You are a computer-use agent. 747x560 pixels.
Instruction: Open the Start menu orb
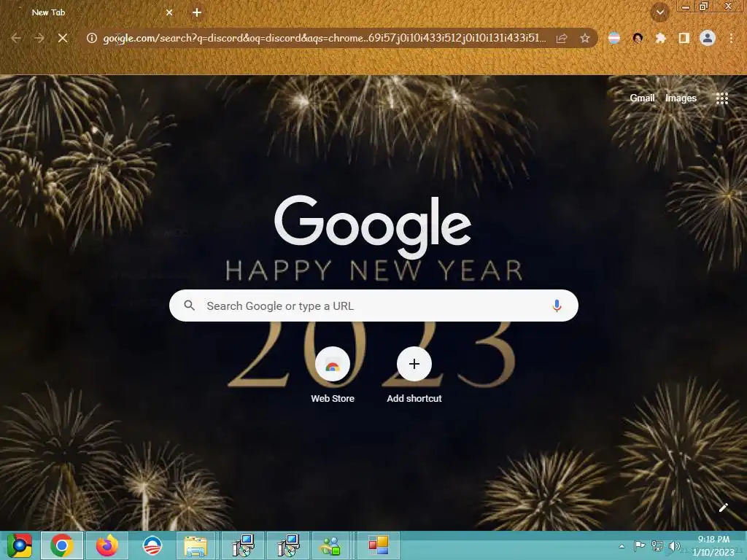click(19, 545)
